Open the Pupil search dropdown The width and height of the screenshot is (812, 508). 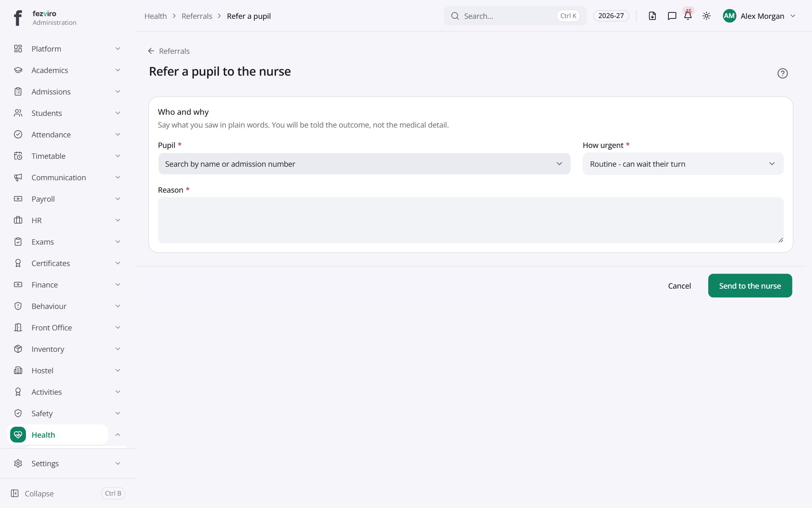click(x=364, y=164)
